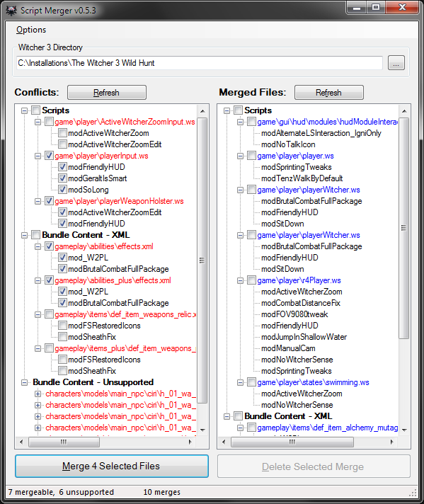Select modTenzWalkByDefault entry
This screenshot has height=504, width=424.
(302, 178)
